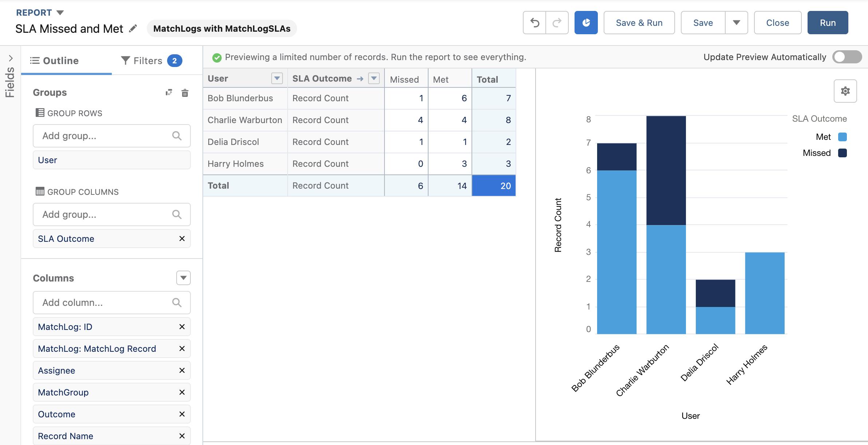Swap row and column groups icon
Screen dimensions: 868x445
(169, 92)
